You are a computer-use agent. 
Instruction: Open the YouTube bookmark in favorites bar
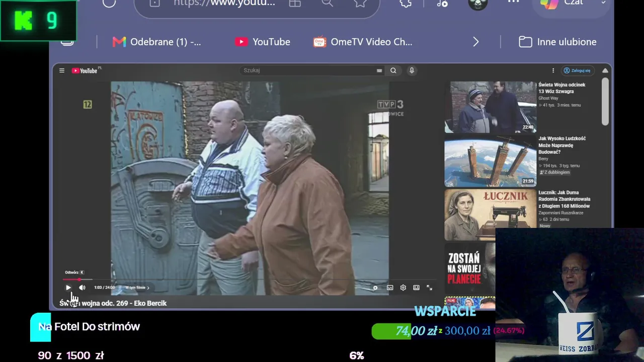[x=262, y=42]
